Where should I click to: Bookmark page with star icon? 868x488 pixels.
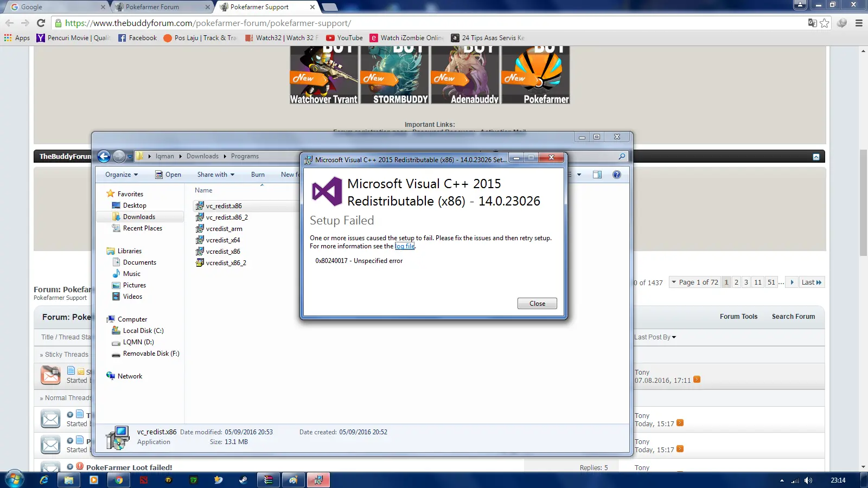(825, 23)
